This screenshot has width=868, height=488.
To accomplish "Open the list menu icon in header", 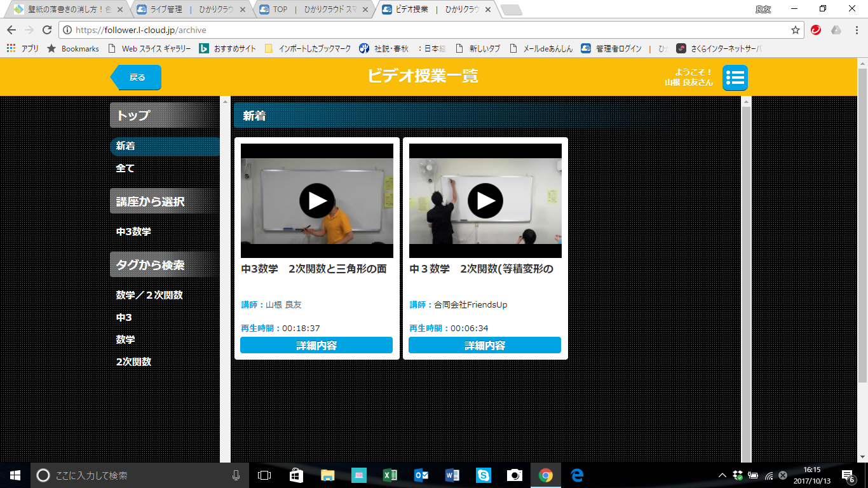I will pos(735,78).
